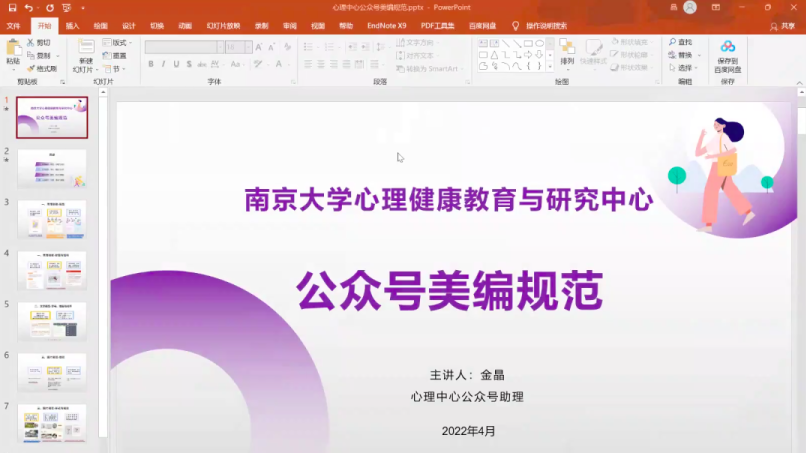806x453 pixels.
Task: Open the font size 18 dropdown
Action: (249, 47)
